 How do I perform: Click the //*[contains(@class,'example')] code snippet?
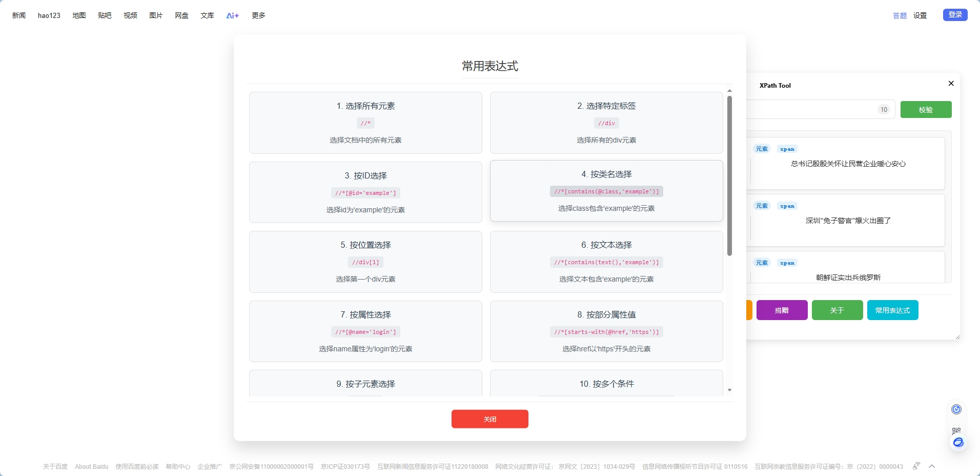pyautogui.click(x=606, y=191)
